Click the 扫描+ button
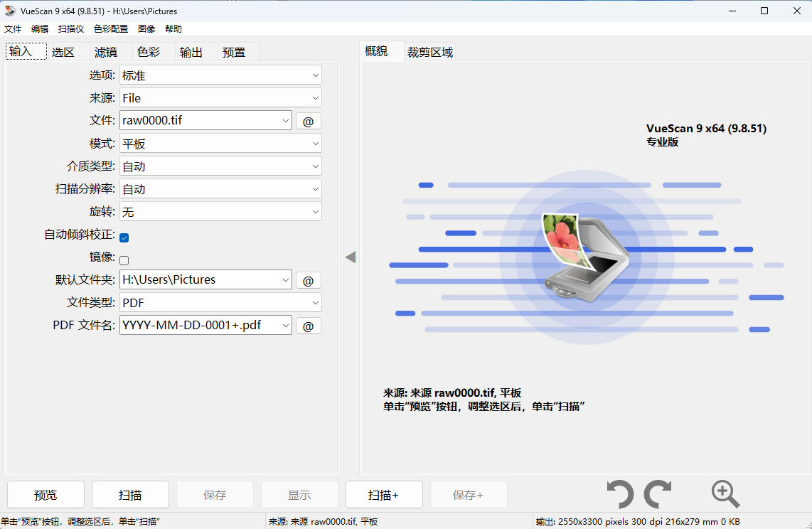Viewport: 812px width, 529px height. (384, 495)
